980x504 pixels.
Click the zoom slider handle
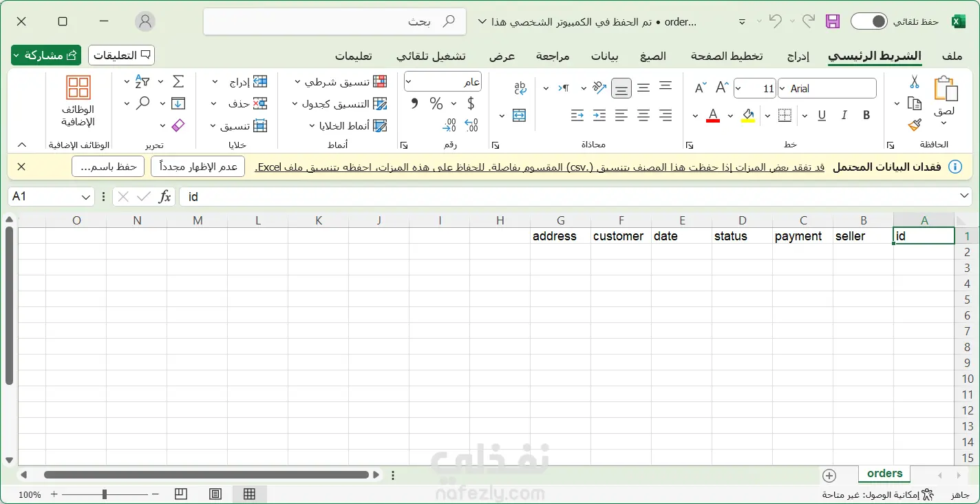(x=105, y=494)
